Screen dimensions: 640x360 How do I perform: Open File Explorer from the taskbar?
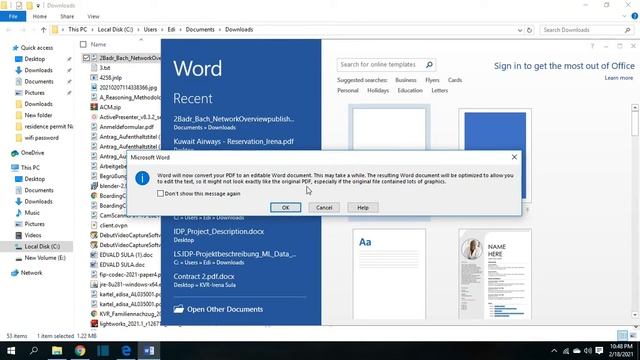pos(57,351)
